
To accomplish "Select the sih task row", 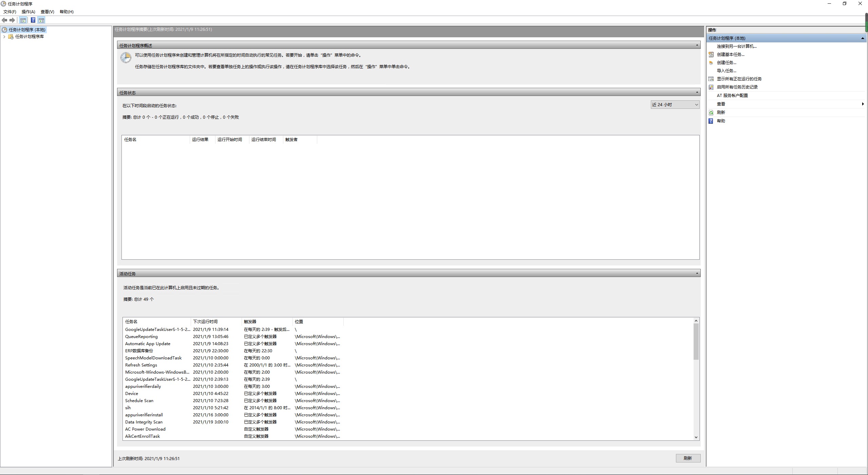I will 233,408.
